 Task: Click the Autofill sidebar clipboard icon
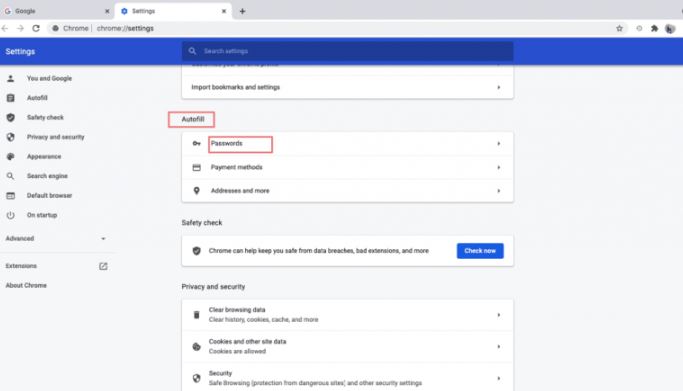click(x=10, y=98)
